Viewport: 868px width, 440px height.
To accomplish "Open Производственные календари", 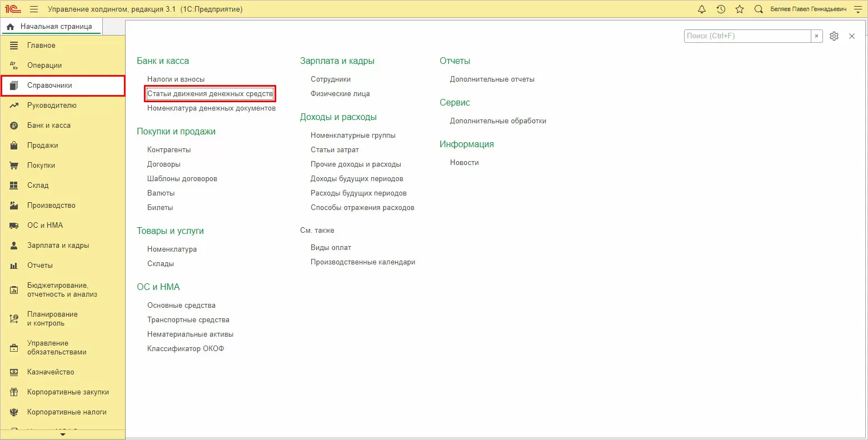I will [x=363, y=262].
